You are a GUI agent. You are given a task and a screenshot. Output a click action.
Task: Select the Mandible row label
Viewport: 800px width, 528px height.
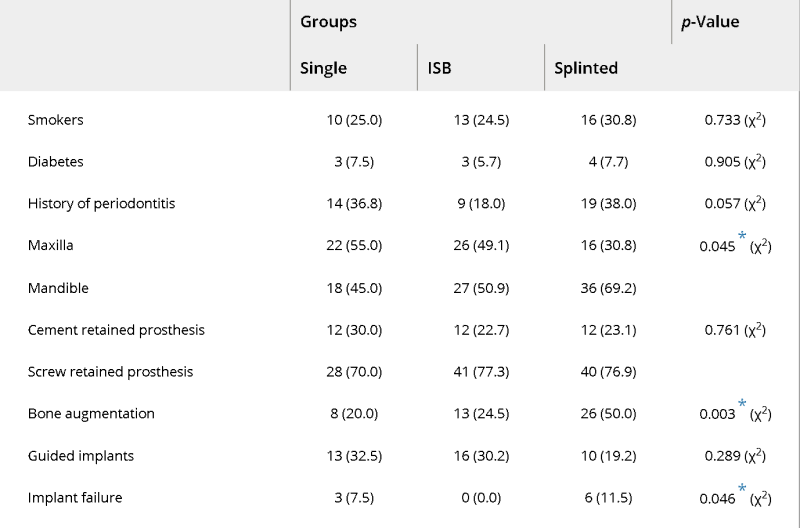[x=58, y=288]
